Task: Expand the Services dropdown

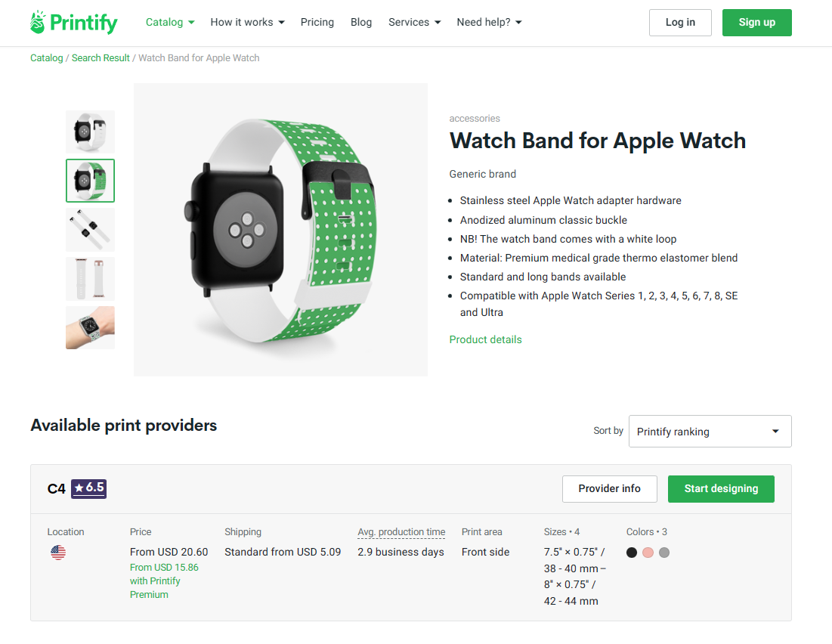Action: tap(414, 23)
